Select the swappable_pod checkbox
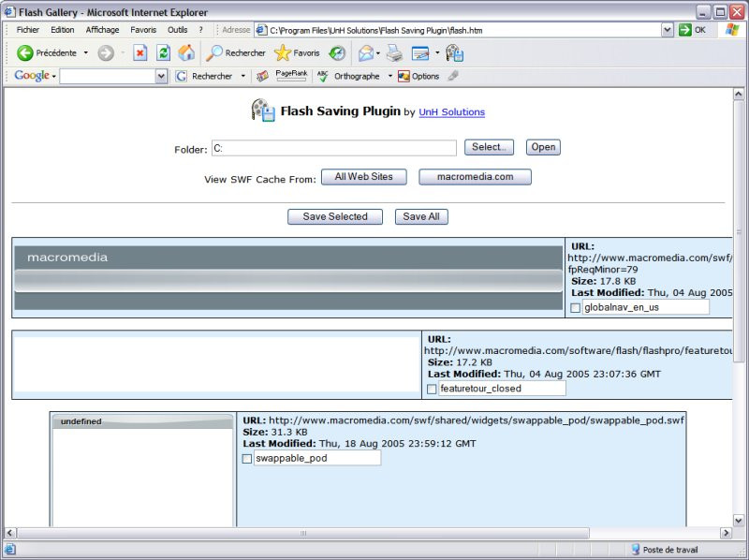The image size is (749, 560). (247, 459)
